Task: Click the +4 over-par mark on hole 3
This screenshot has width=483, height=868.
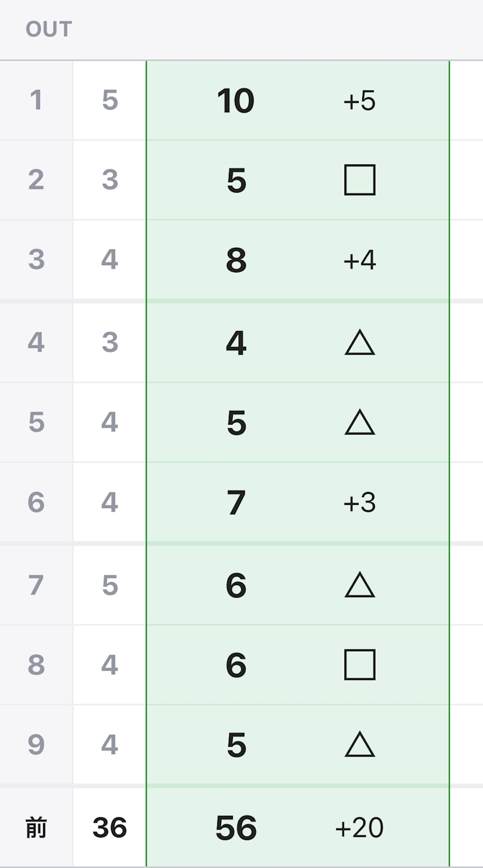Action: (x=359, y=260)
